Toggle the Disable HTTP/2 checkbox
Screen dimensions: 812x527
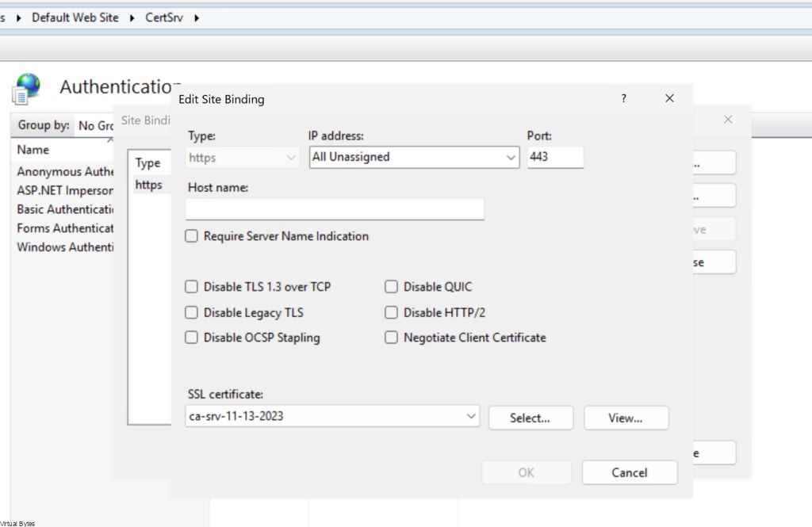[391, 312]
